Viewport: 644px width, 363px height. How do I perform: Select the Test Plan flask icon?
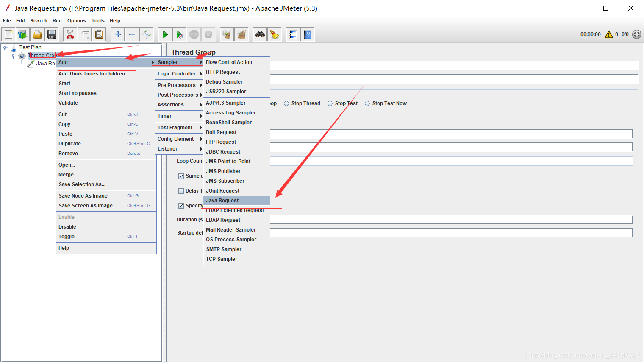[x=14, y=47]
